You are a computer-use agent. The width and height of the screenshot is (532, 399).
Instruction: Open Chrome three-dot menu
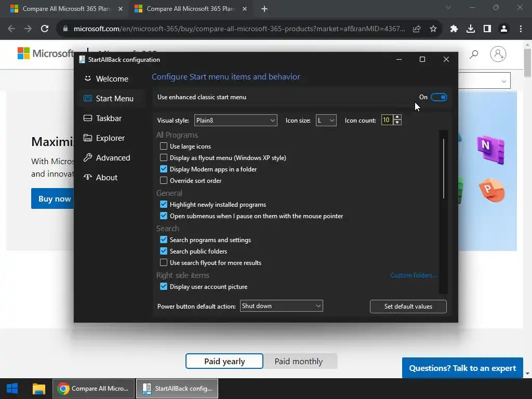pos(521,29)
